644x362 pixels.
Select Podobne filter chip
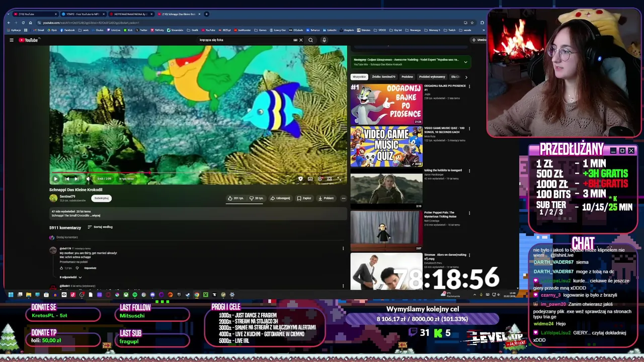point(407,77)
